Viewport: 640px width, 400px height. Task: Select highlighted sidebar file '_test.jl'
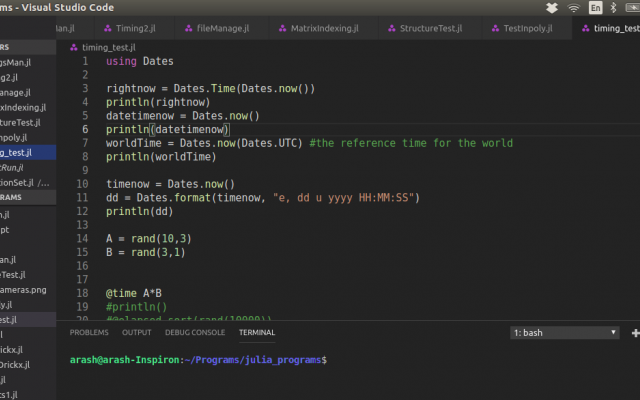(28, 153)
